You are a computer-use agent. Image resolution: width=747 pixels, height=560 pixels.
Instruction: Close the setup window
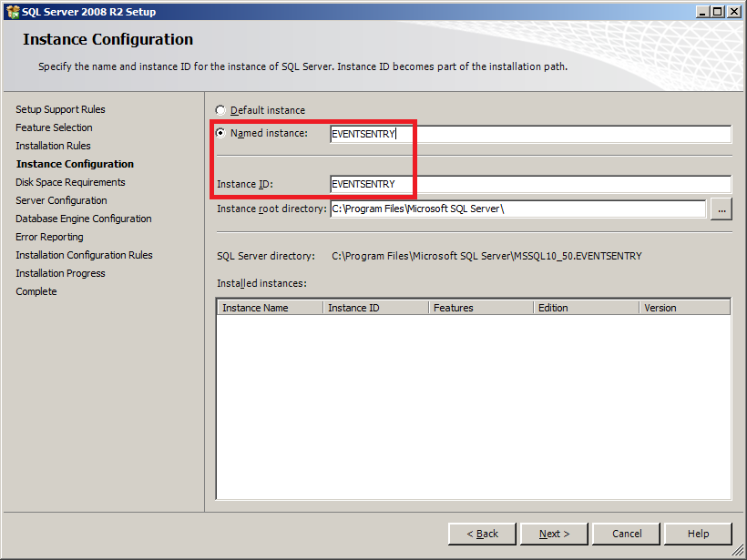point(734,12)
